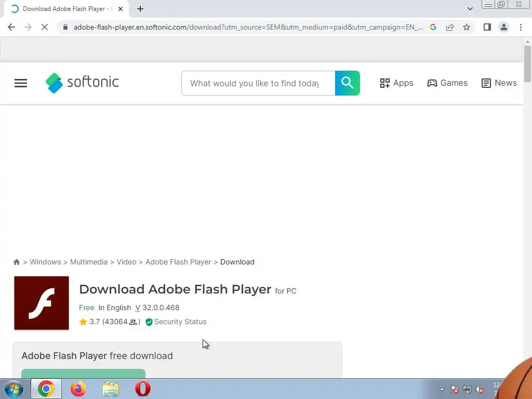Open the Adobe Flash Player breadcrumb link
Image resolution: width=532 pixels, height=399 pixels.
178,262
